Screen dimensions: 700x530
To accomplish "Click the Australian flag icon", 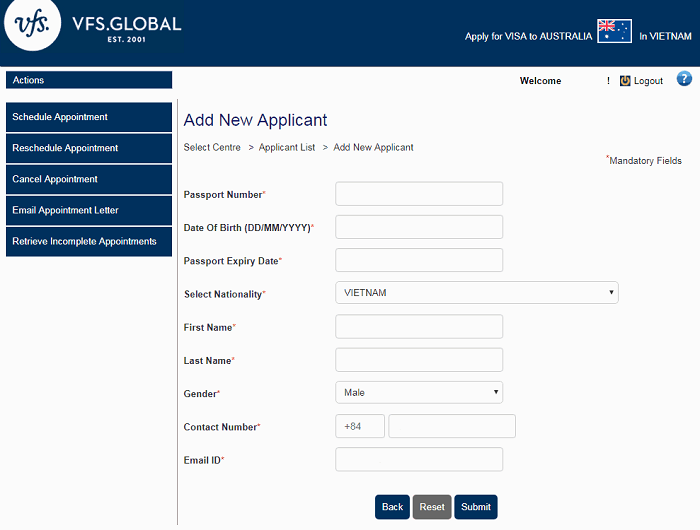I will click(x=614, y=30).
